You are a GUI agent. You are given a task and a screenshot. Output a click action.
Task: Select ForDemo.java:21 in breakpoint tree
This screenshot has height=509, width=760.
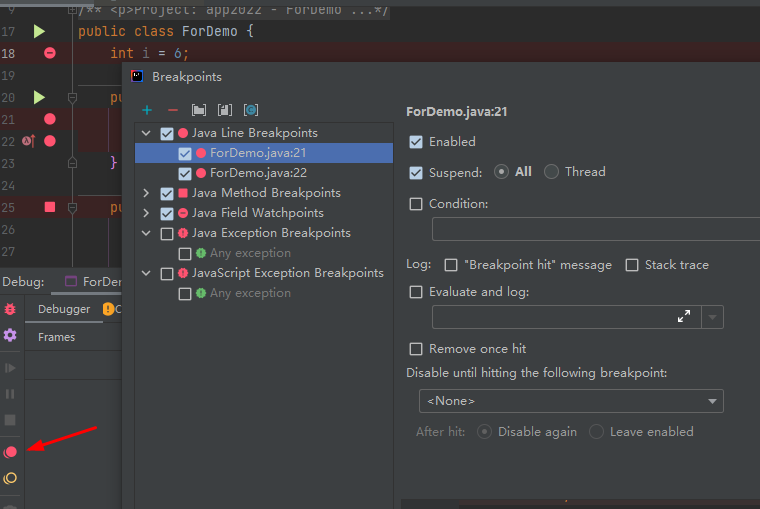[x=258, y=153]
